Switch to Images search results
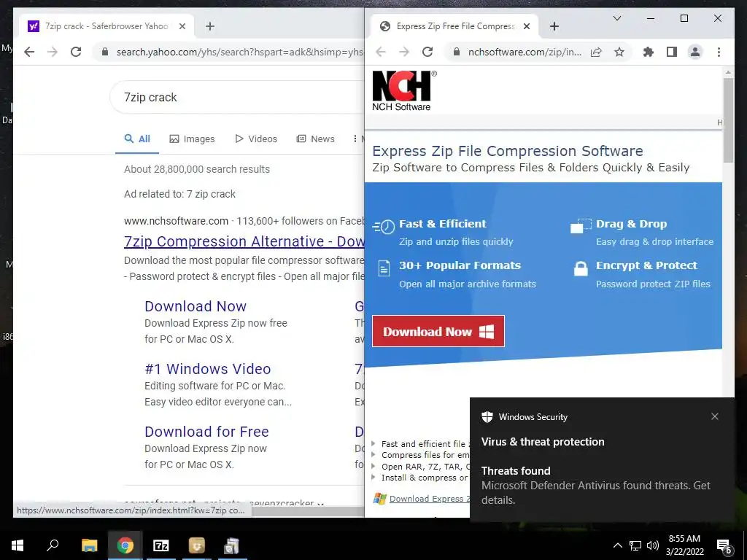Viewport: 747px width, 560px height. (192, 139)
